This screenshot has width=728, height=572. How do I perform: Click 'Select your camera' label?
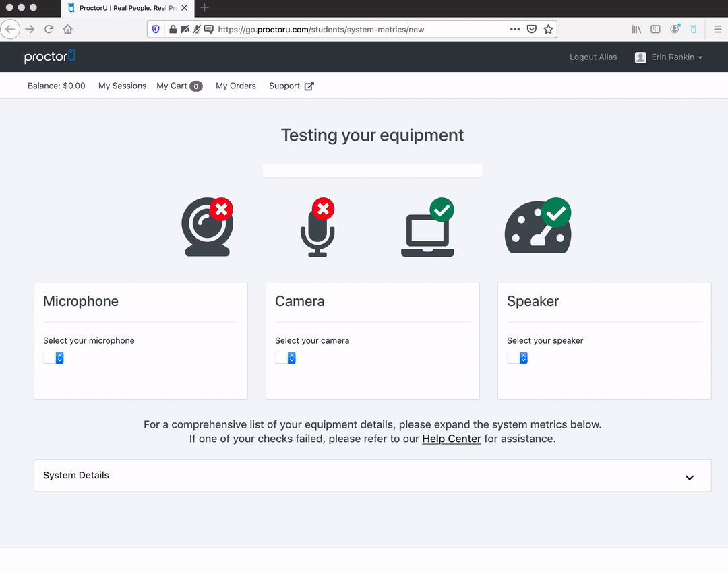[312, 340]
